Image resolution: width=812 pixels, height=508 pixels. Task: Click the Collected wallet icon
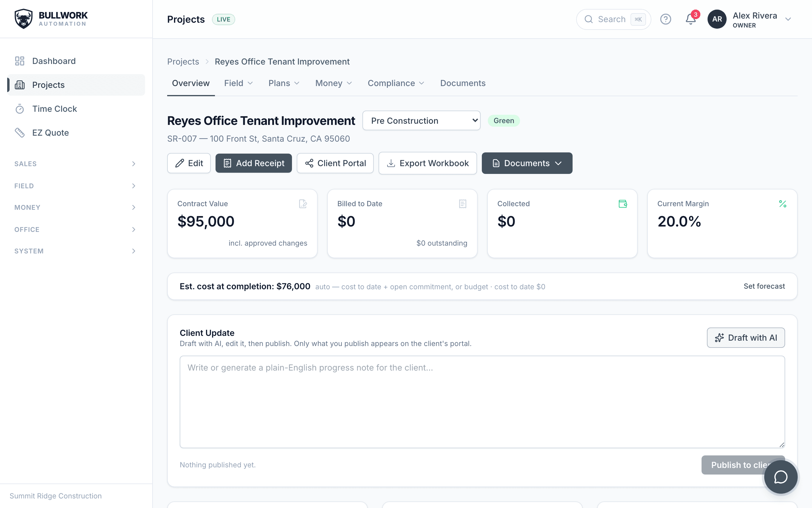[x=623, y=203]
